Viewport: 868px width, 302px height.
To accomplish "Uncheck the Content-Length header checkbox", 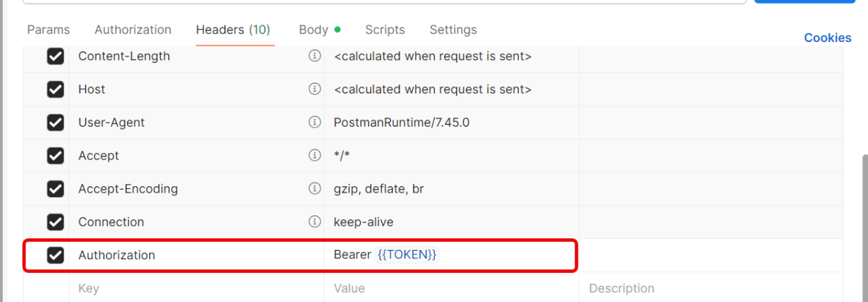I will click(56, 56).
